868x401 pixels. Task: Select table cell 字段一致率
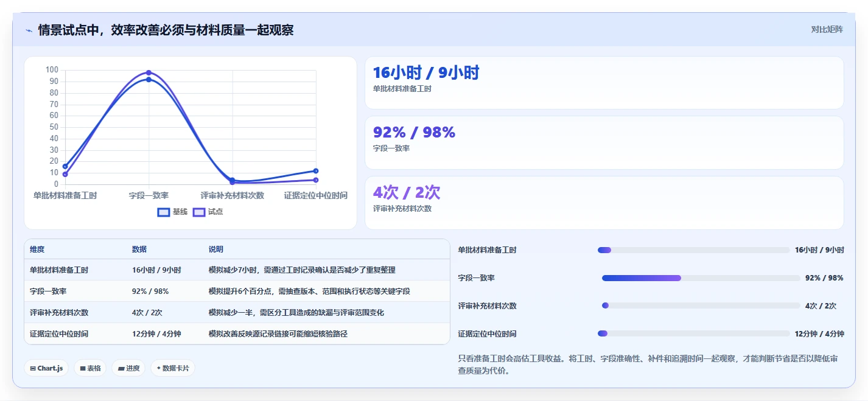(x=48, y=291)
